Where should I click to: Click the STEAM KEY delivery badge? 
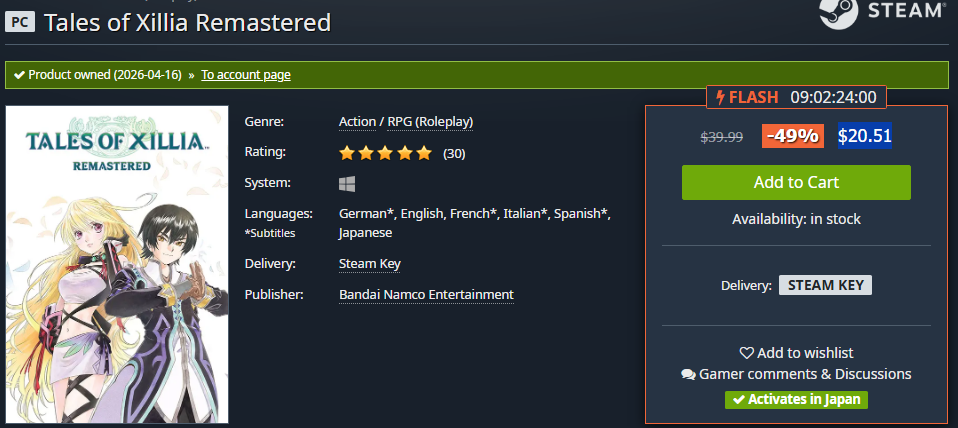825,285
